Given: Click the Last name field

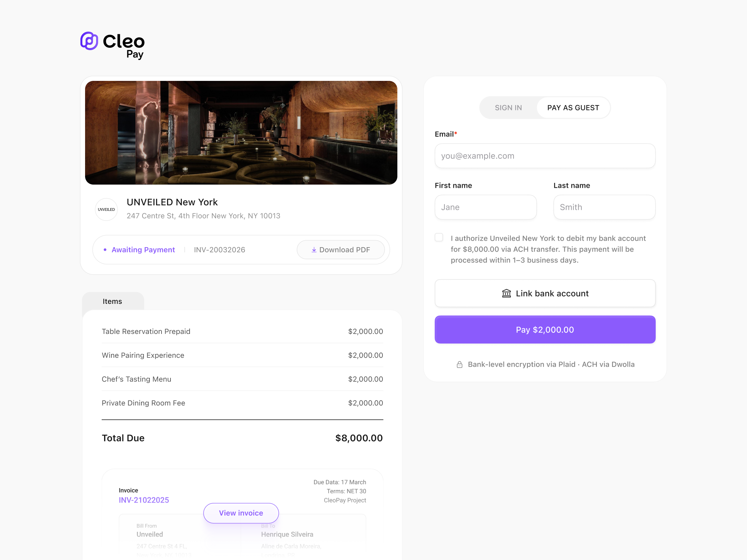Looking at the screenshot, I should 604,207.
